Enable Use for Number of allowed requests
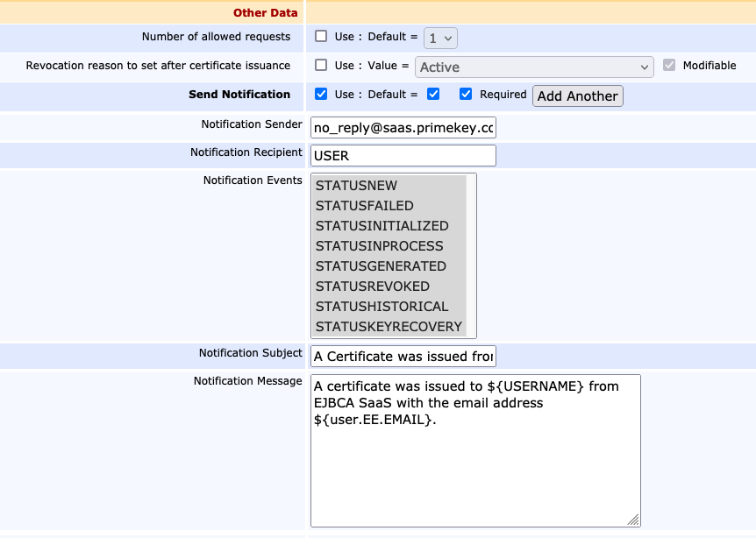 [x=321, y=37]
